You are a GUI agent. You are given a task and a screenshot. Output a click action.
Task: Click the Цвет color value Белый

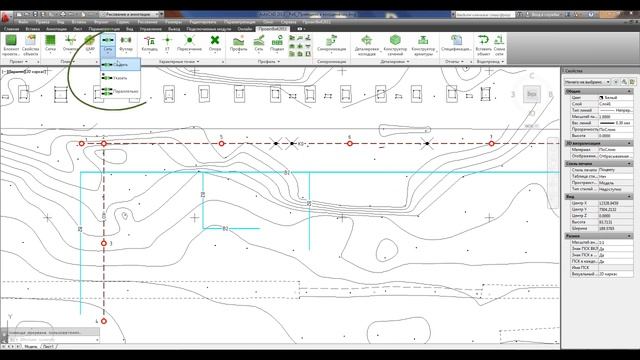[616, 98]
